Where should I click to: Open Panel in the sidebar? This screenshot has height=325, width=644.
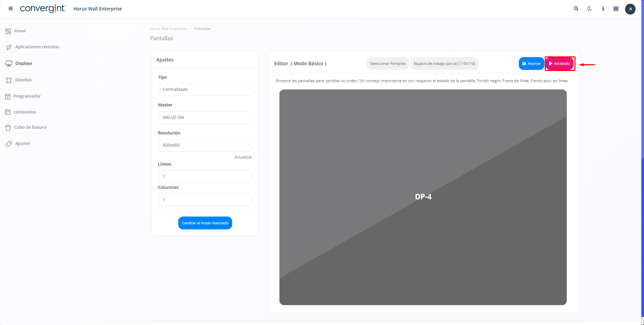click(x=20, y=31)
